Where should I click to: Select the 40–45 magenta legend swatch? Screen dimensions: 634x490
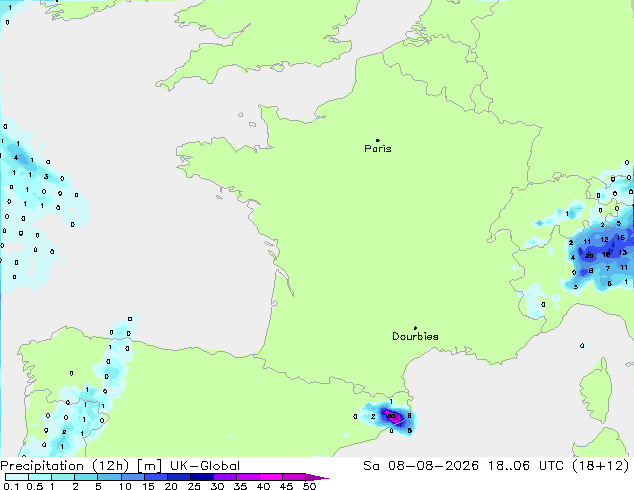point(271,477)
